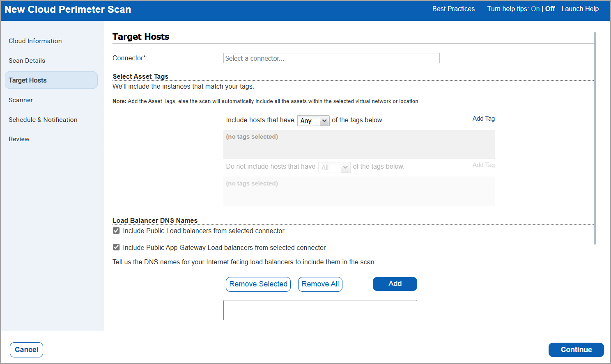Click Remove All to clear DNS names
The height and width of the screenshot is (364, 611).
[320, 284]
